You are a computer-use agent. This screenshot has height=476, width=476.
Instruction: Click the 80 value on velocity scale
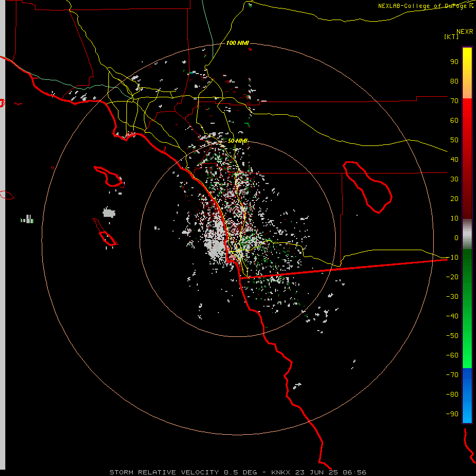coord(454,81)
